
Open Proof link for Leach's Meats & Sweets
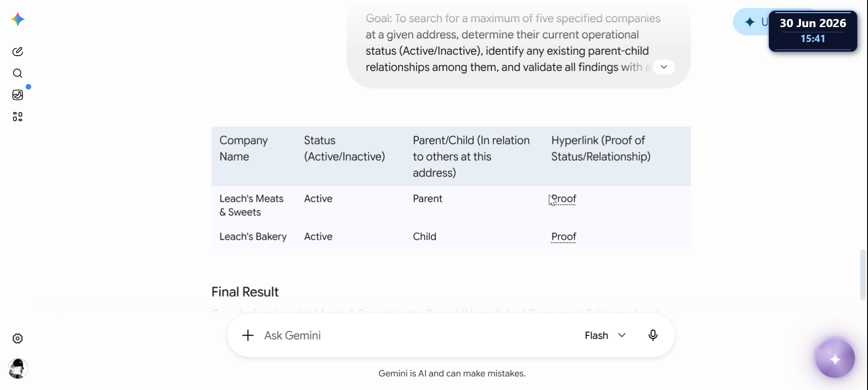564,199
